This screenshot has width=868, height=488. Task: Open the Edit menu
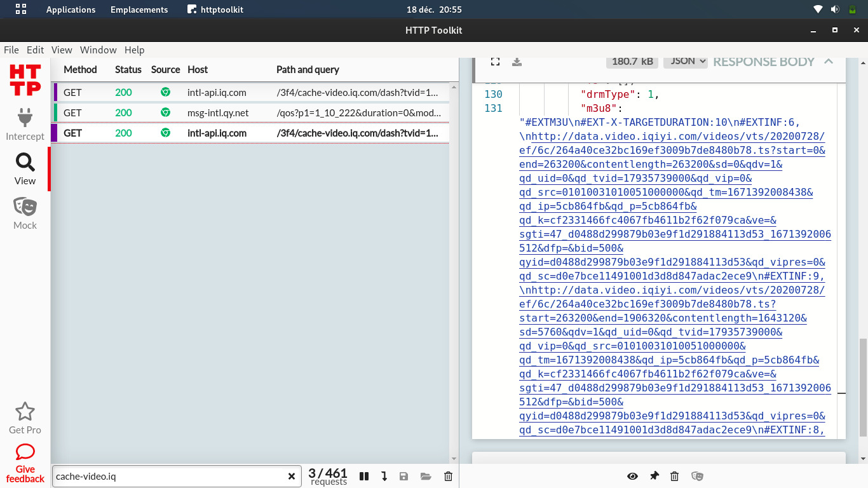[x=36, y=50]
